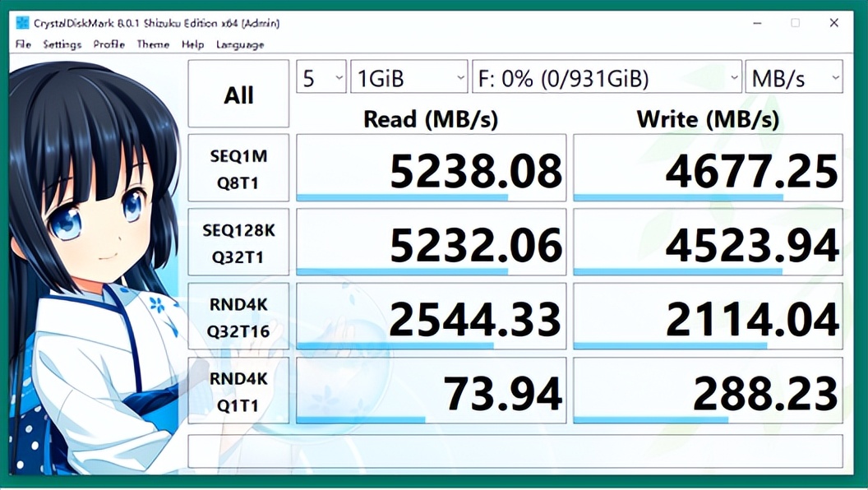
Task: Open the units dropdown showing MB/s
Action: (x=794, y=76)
